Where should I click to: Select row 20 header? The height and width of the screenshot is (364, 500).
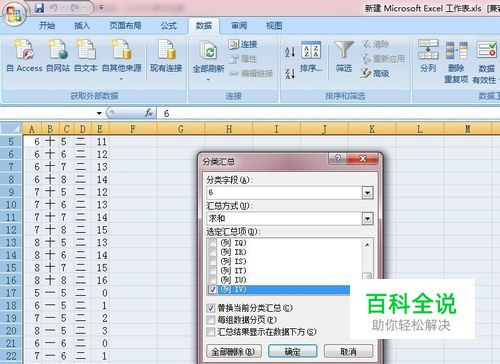[x=11, y=331]
